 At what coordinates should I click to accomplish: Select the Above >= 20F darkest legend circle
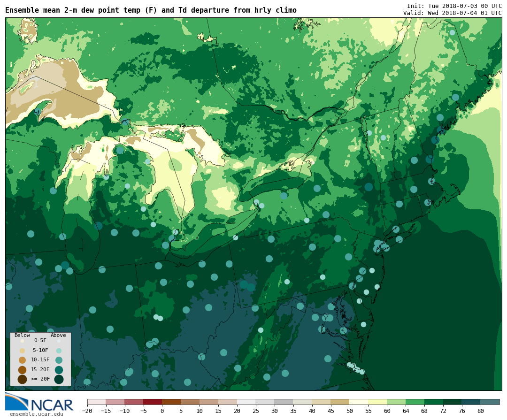click(59, 379)
